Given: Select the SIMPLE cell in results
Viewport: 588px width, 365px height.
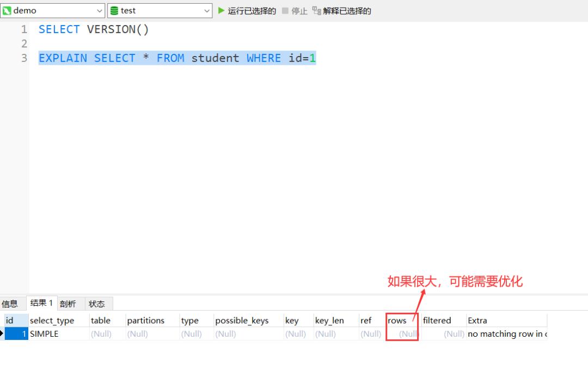Looking at the screenshot, I should point(58,333).
